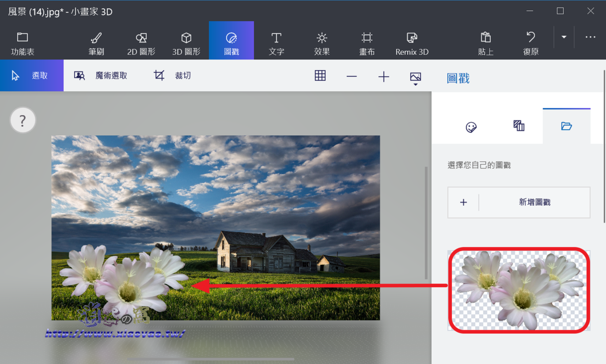Click the 貼上 paste button
Image resolution: width=606 pixels, height=364 pixels.
pyautogui.click(x=486, y=43)
